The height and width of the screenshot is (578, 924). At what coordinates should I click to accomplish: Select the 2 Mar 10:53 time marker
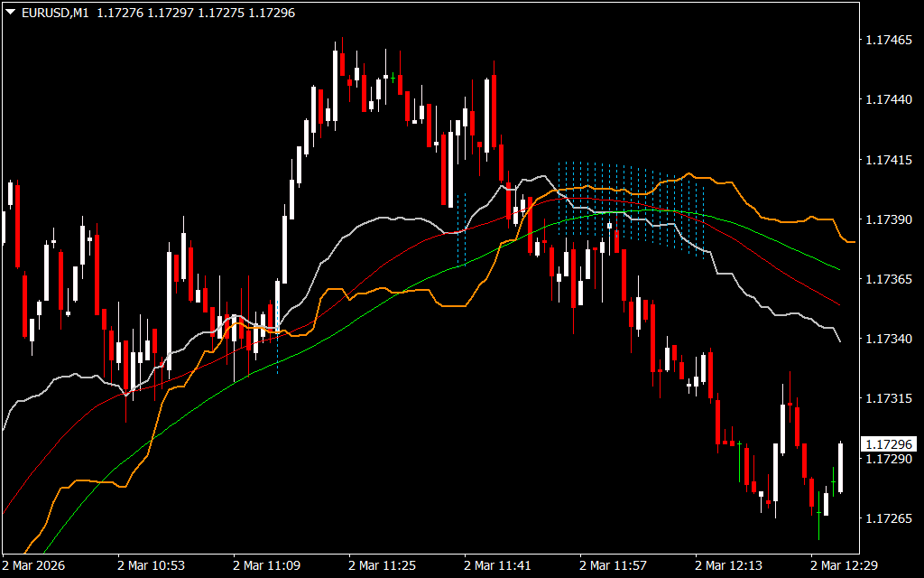(x=151, y=565)
